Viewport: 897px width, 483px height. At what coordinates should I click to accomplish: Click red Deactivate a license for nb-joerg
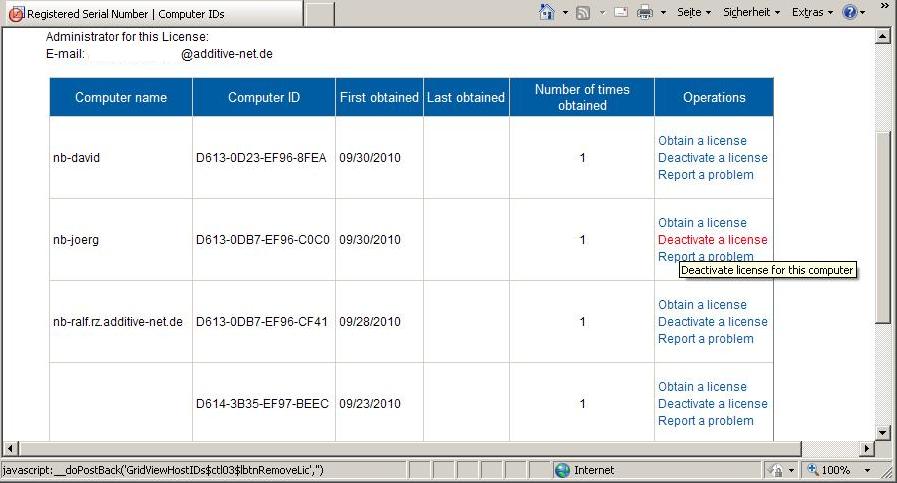(x=713, y=240)
